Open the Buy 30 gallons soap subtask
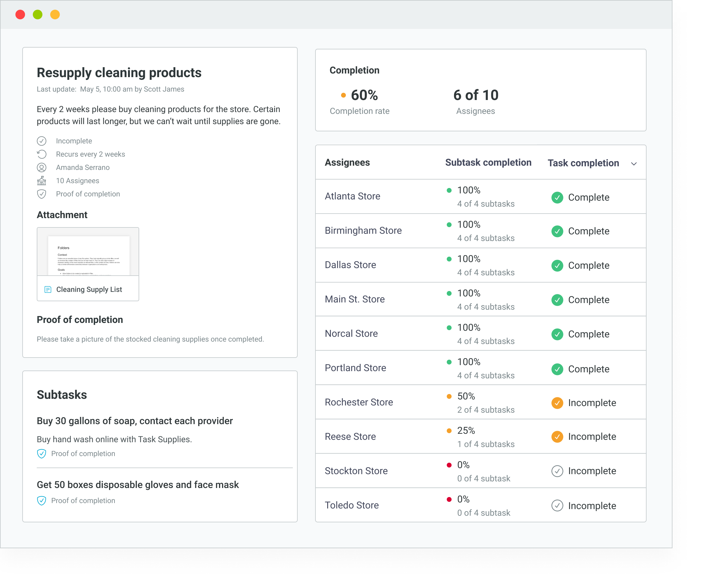705x588 pixels. 135,421
